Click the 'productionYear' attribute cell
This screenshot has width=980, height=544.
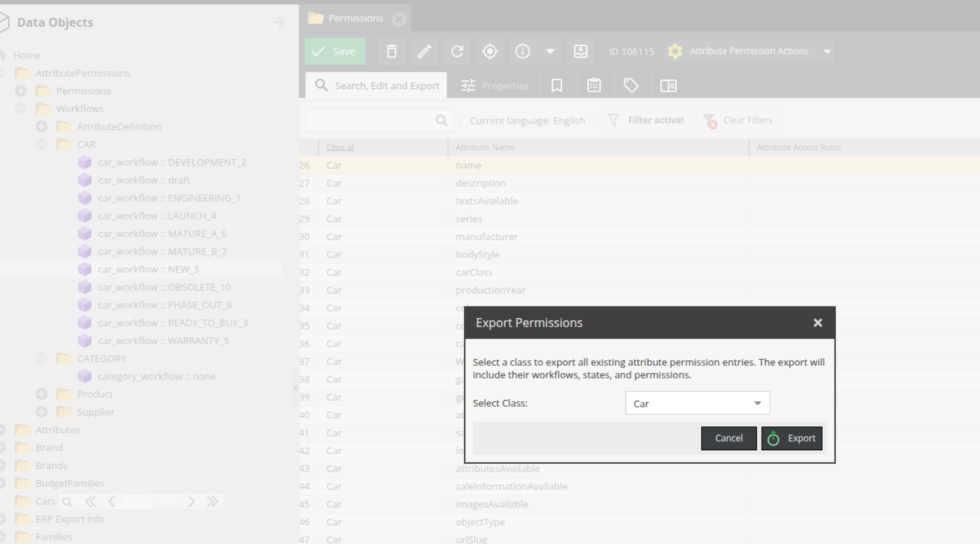[598, 290]
